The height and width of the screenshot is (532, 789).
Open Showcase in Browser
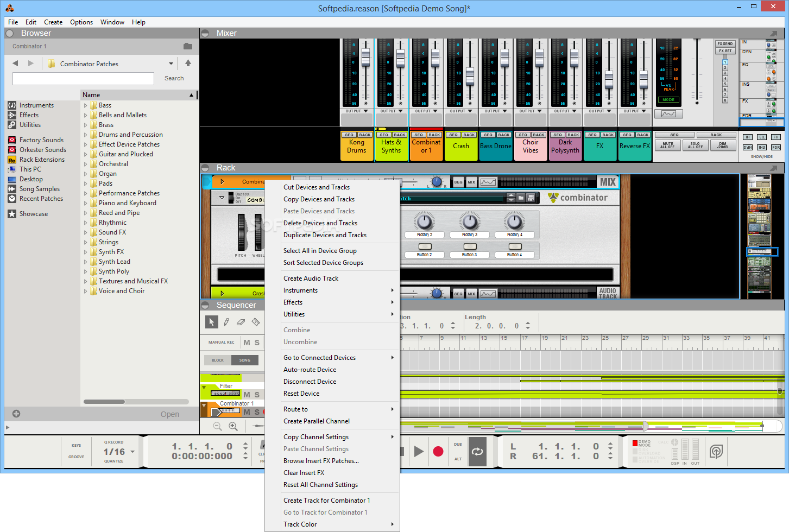tap(34, 214)
